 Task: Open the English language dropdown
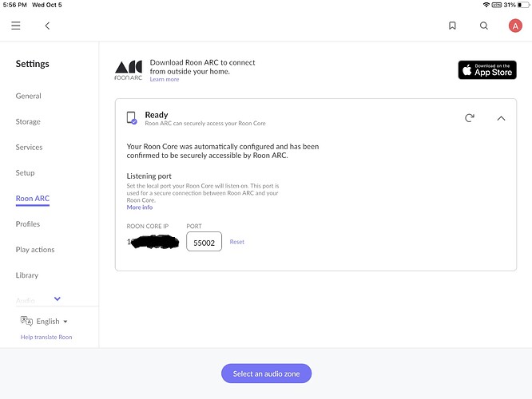pyautogui.click(x=52, y=322)
